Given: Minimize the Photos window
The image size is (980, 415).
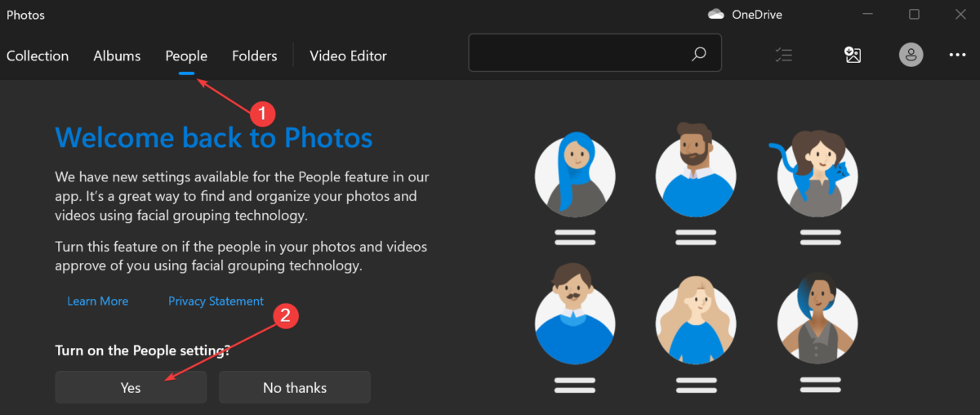Looking at the screenshot, I should 868,15.
